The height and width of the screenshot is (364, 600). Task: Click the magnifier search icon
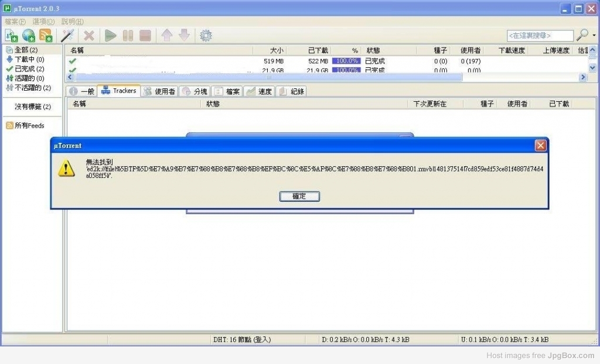pos(582,35)
